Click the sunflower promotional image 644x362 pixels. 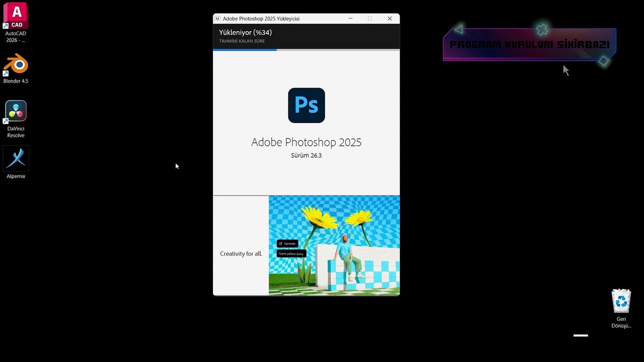334,245
